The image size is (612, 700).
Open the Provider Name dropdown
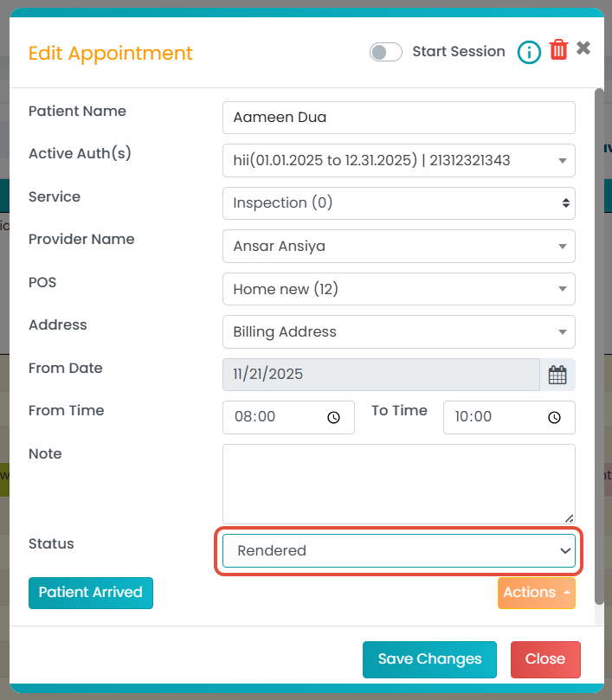tap(398, 246)
